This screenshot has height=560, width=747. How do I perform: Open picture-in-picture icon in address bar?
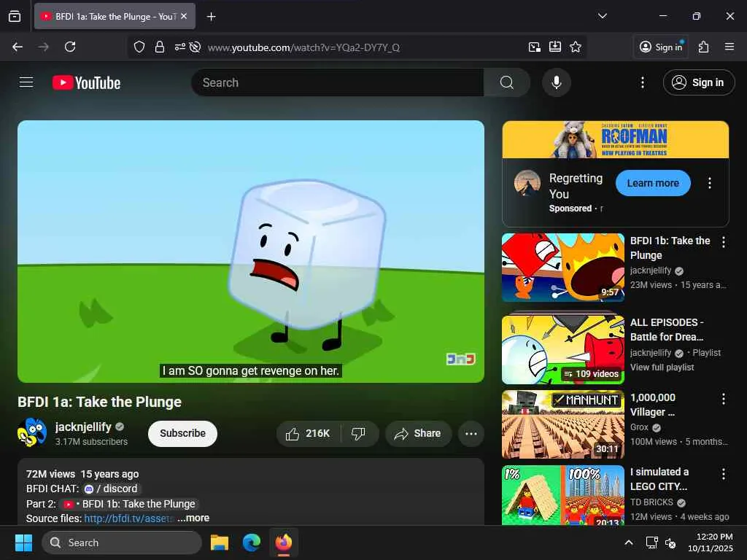pos(535,47)
